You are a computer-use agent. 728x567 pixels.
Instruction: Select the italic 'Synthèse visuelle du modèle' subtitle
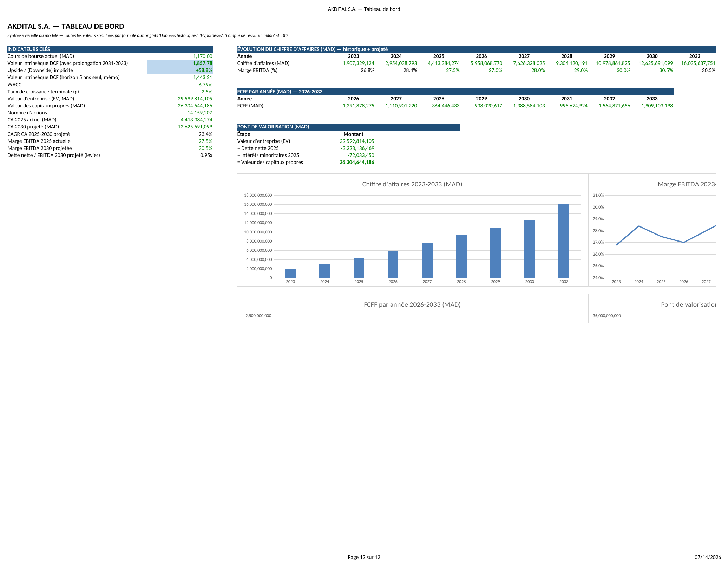click(x=149, y=35)
